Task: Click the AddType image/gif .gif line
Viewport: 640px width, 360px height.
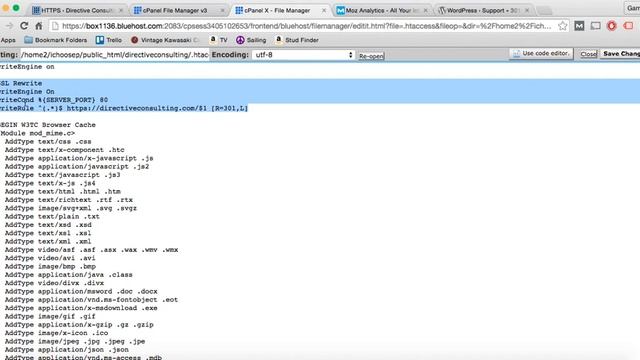Action: (50, 316)
